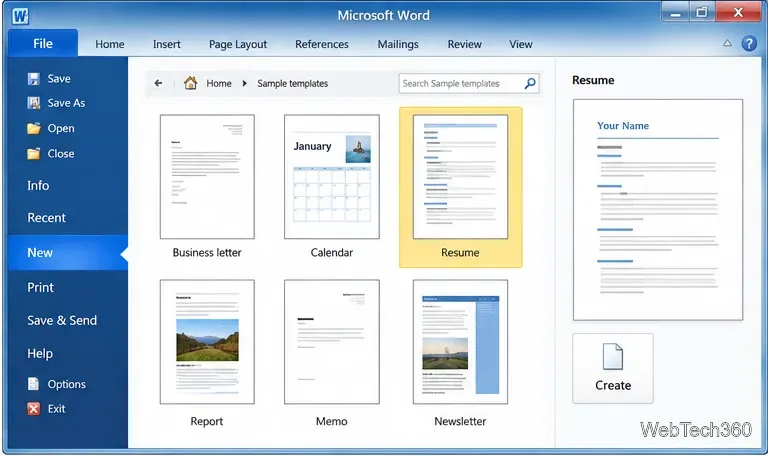Click the Resume heading in preview panel
The image size is (768, 456).
point(593,80)
